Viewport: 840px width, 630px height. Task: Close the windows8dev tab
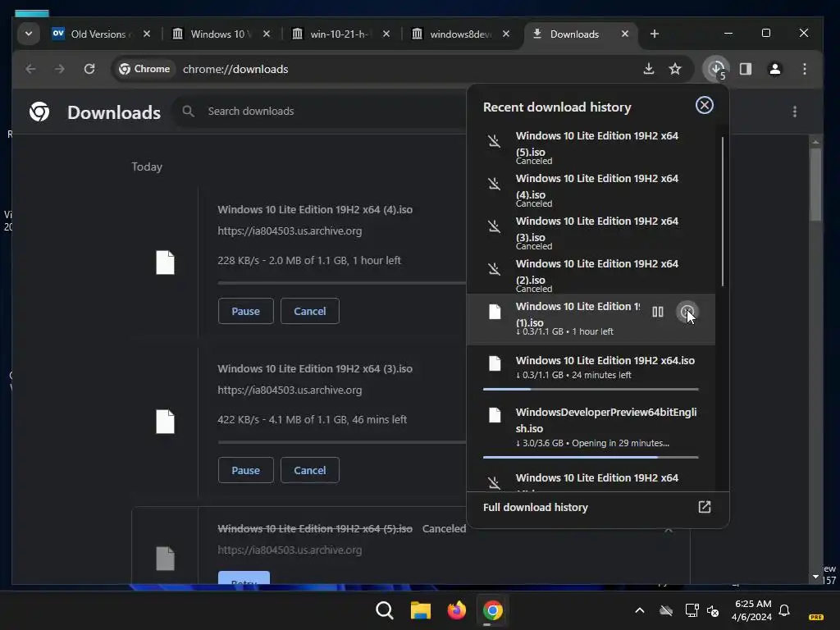[x=505, y=34]
